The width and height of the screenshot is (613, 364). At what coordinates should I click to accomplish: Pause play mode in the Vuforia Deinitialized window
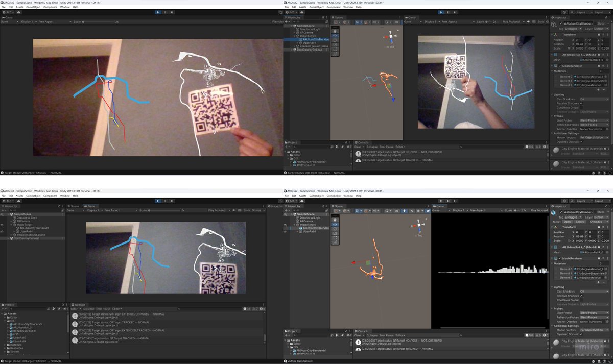pyautogui.click(x=449, y=201)
